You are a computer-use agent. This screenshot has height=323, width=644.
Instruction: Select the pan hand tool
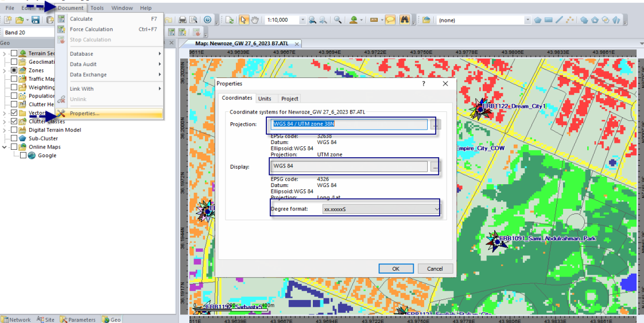pyautogui.click(x=254, y=20)
